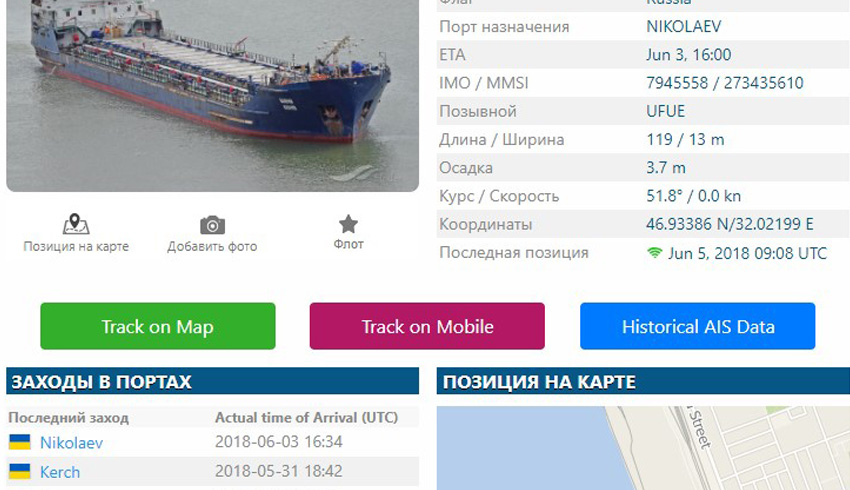Open the Nikolaev port link
The image size is (850, 490).
pos(72,443)
